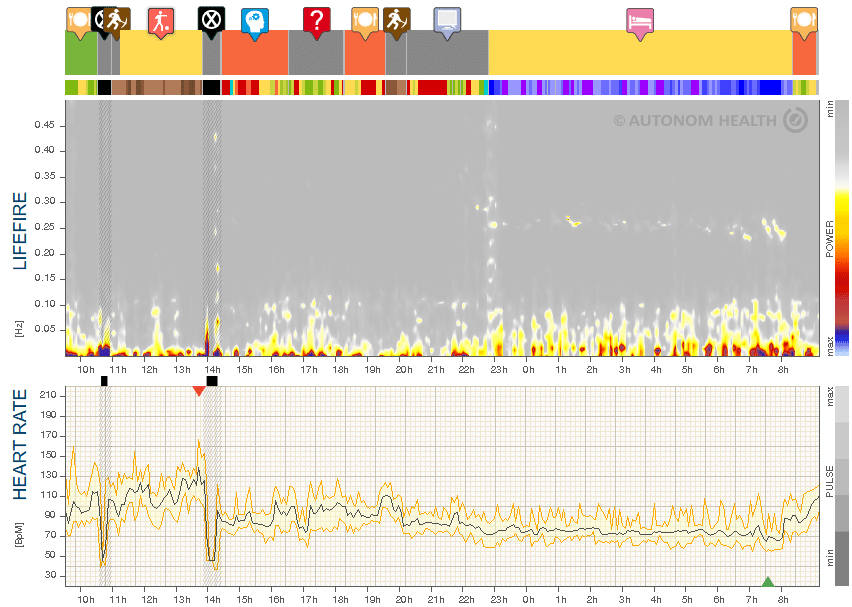Click the Autonom Health logo watermark
This screenshot has width=852, height=607.
tap(711, 120)
